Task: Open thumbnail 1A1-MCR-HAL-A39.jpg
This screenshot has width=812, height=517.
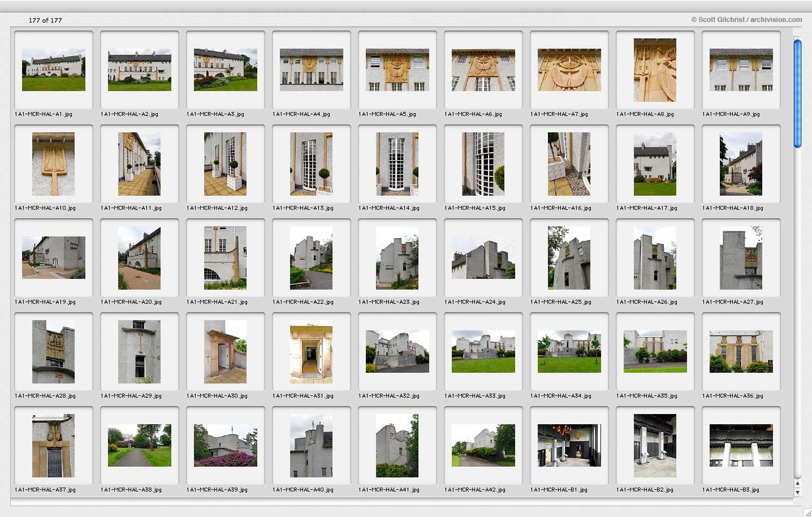Action: click(x=226, y=445)
